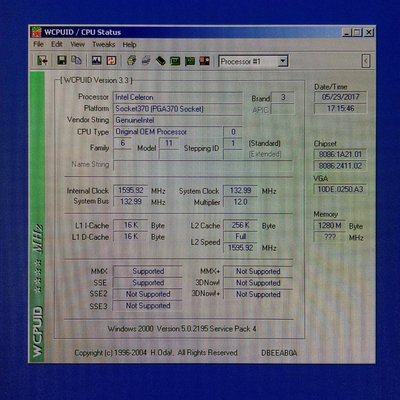
Task: Click the L1 I-Cache value 16 K
Action: [x=130, y=225]
